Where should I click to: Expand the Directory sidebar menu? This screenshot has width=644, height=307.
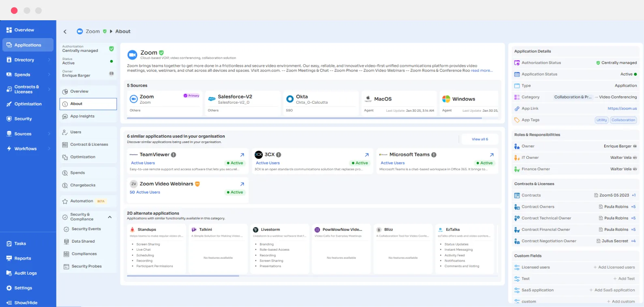click(x=49, y=60)
